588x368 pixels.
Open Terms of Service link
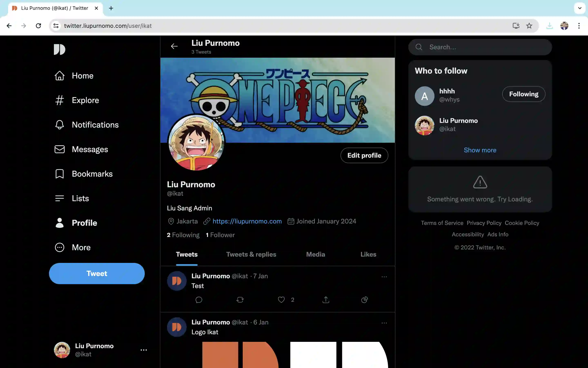pos(442,223)
